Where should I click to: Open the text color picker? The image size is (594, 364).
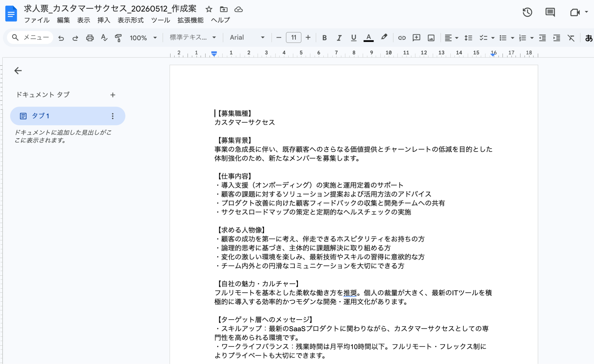(x=368, y=38)
